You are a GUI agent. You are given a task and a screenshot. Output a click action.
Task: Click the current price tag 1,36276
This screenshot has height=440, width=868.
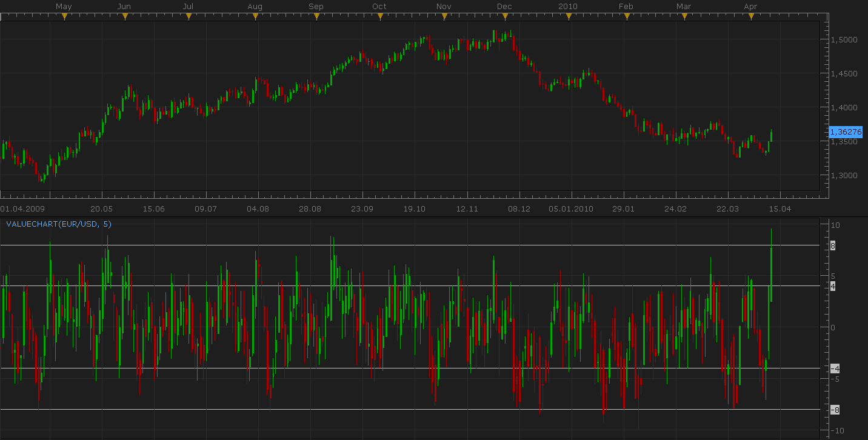click(845, 132)
